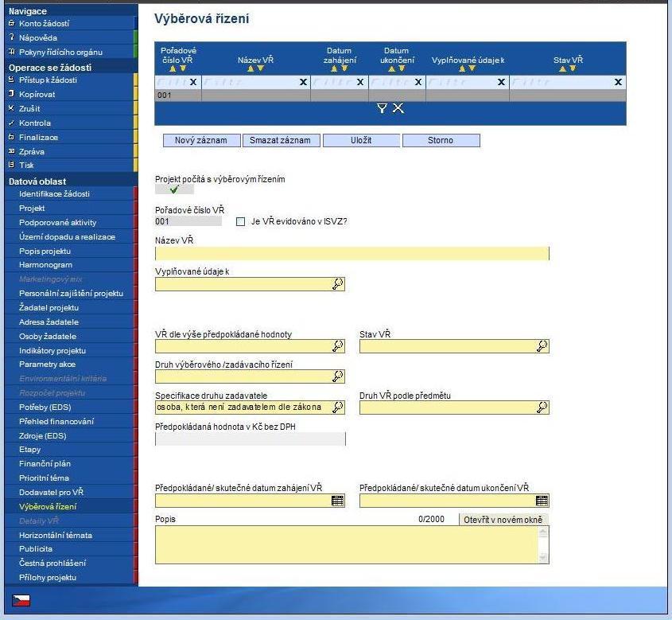Image resolution: width=672 pixels, height=620 pixels.
Task: Tick the 'Je VŘ evidováno v ISVZ?' checkbox
Action: pyautogui.click(x=240, y=222)
